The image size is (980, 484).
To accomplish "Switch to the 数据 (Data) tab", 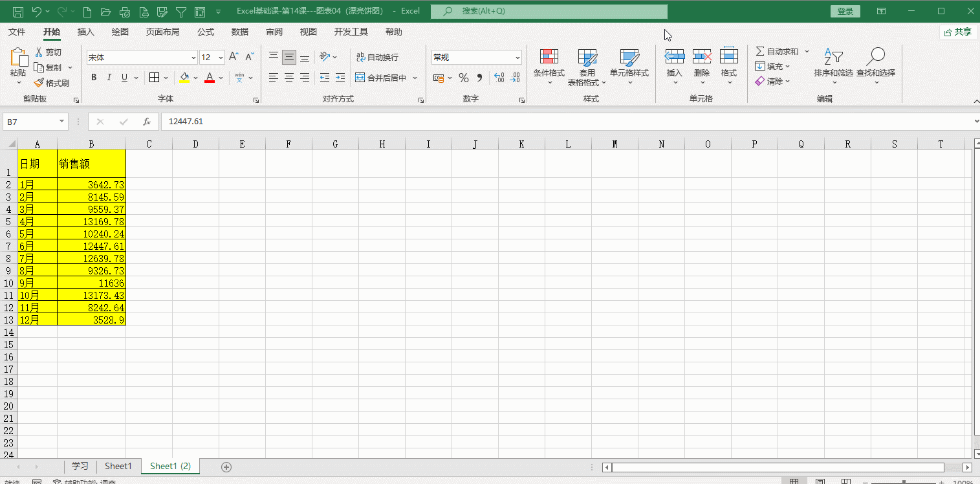I will (x=240, y=32).
